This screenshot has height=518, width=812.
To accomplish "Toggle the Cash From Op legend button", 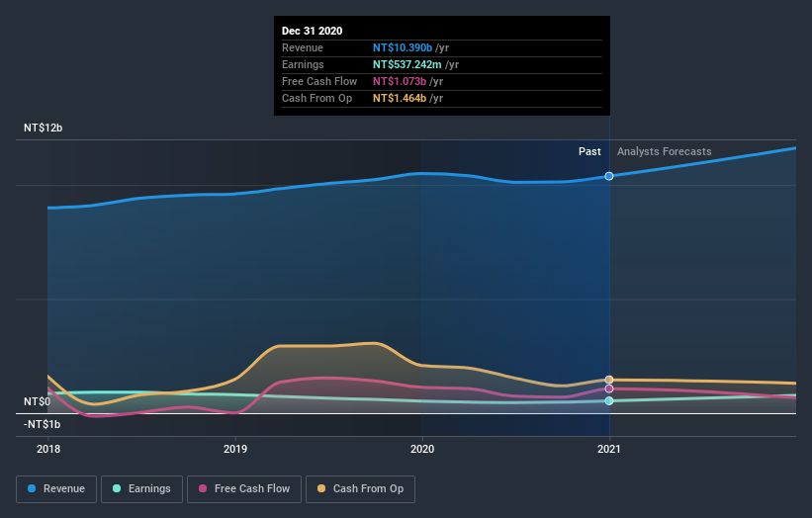I will click(360, 489).
